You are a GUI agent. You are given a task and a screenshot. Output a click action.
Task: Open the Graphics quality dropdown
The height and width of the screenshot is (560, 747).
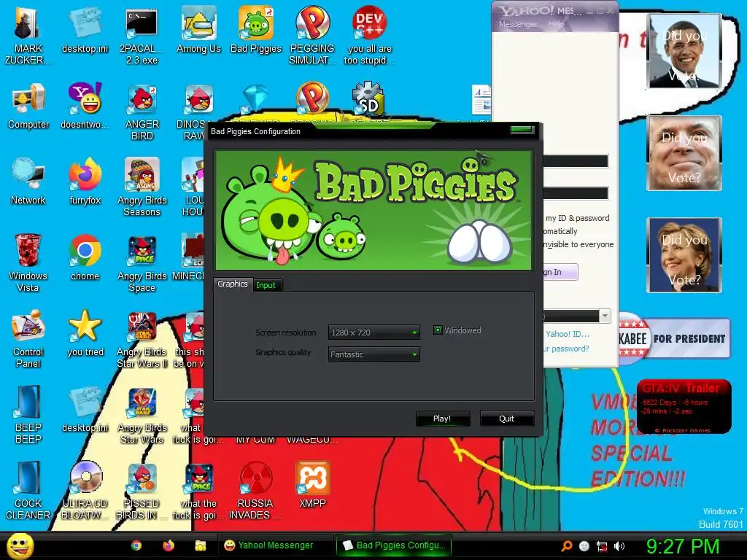[374, 354]
